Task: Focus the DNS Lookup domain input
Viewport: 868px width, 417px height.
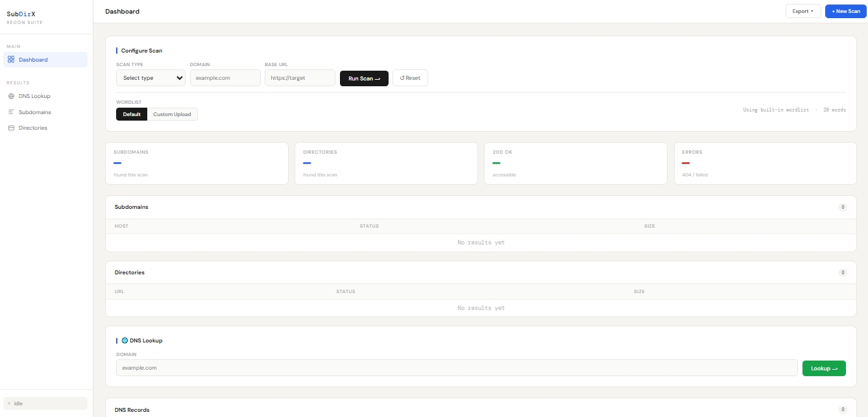Action: pyautogui.click(x=457, y=368)
